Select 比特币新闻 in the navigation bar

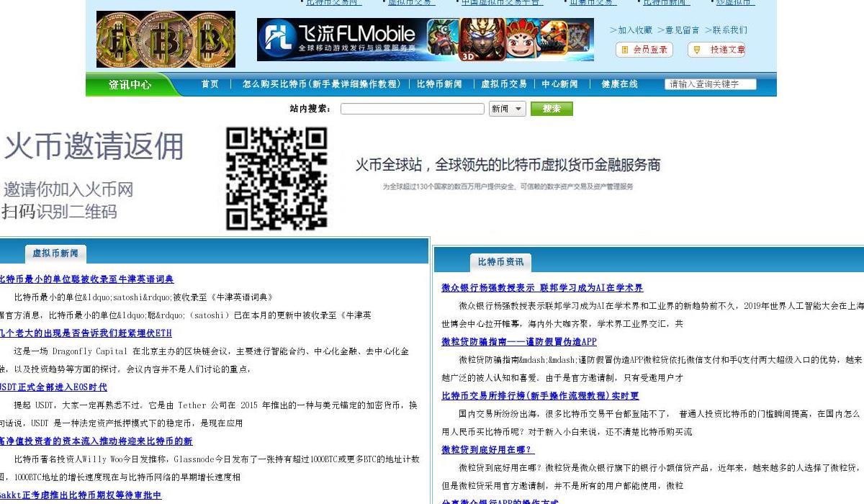click(x=439, y=84)
